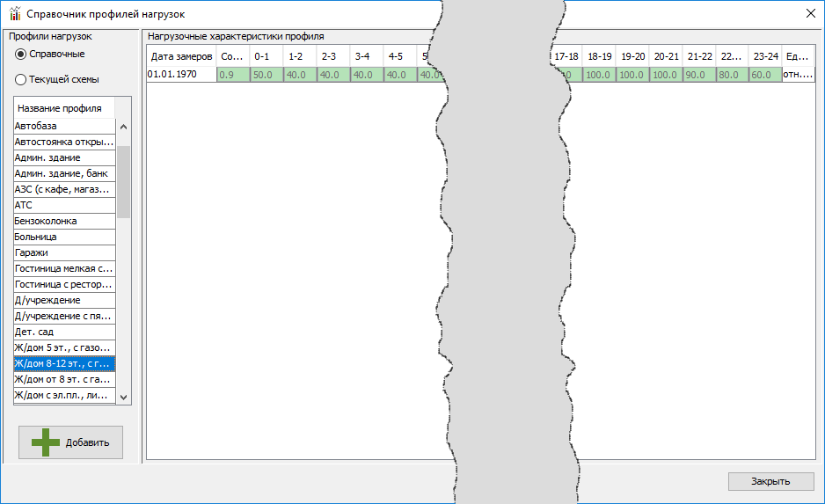The height and width of the screenshot is (504, 825).
Task: Click the 19-20 hour column header
Action: click(x=632, y=56)
